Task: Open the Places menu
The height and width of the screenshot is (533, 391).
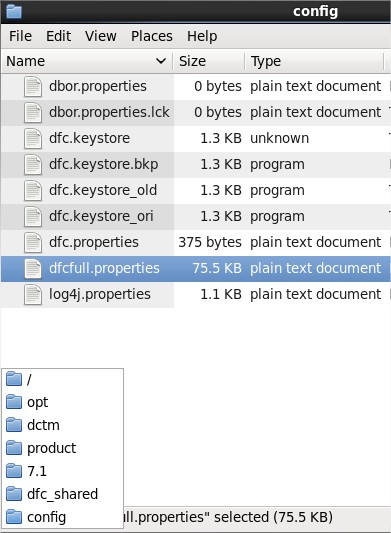Action: coord(152,36)
